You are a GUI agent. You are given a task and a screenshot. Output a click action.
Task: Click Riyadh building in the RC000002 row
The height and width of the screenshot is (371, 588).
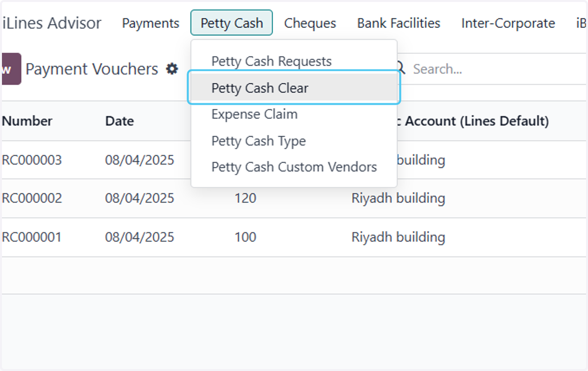398,198
